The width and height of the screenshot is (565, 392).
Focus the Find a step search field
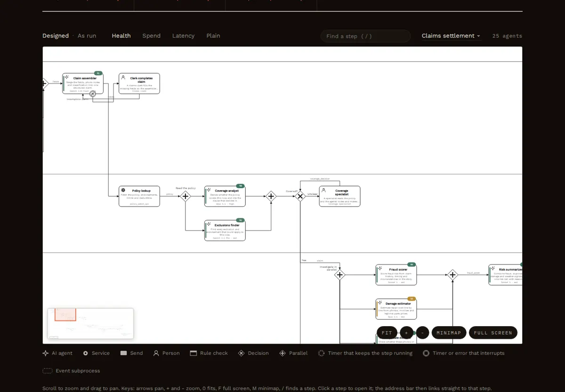point(365,36)
